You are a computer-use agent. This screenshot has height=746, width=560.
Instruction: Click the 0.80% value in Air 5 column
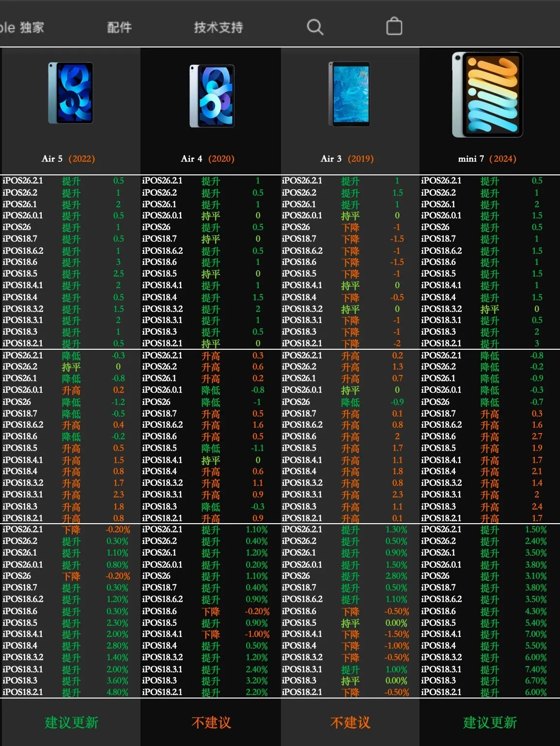pos(117,565)
